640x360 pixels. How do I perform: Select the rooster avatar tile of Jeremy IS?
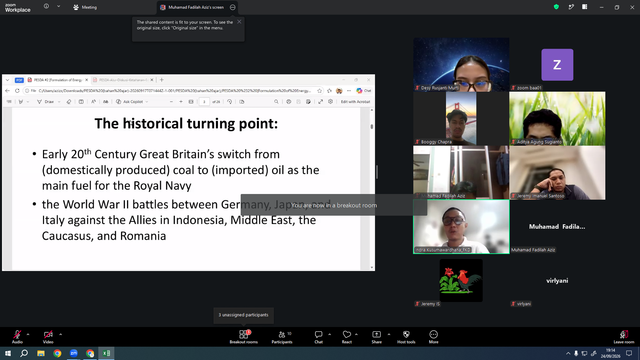pos(461,280)
